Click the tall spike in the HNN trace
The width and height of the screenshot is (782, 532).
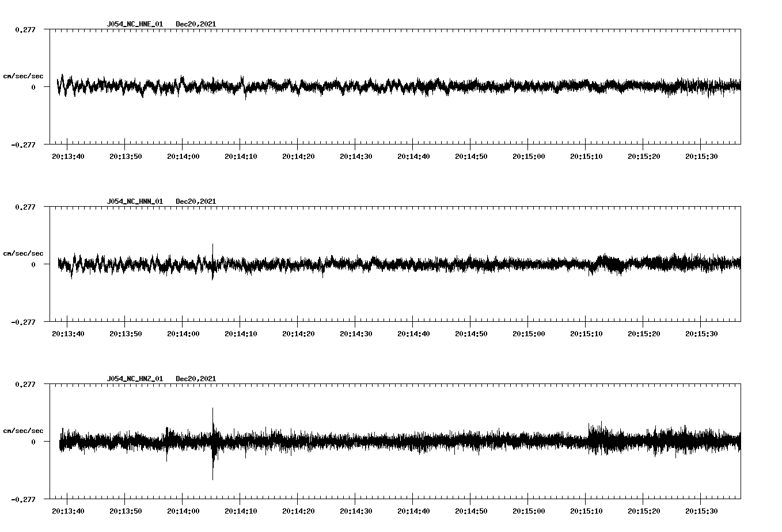(212, 262)
